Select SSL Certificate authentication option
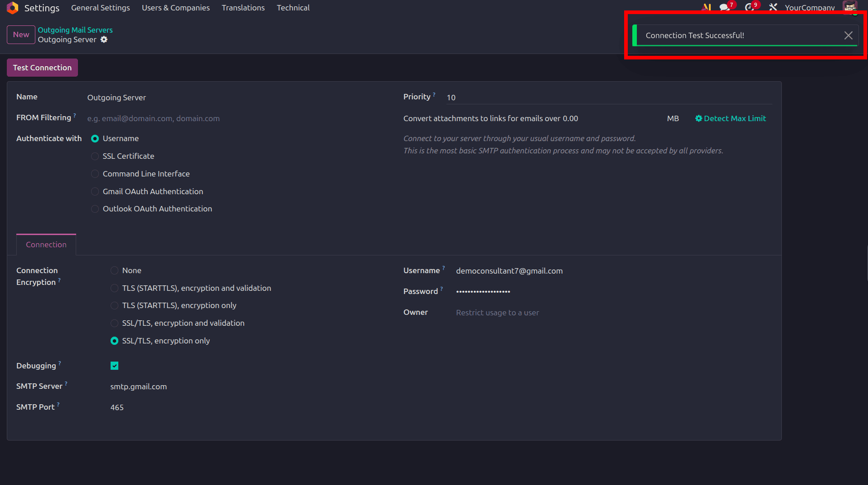868x485 pixels. pyautogui.click(x=95, y=156)
